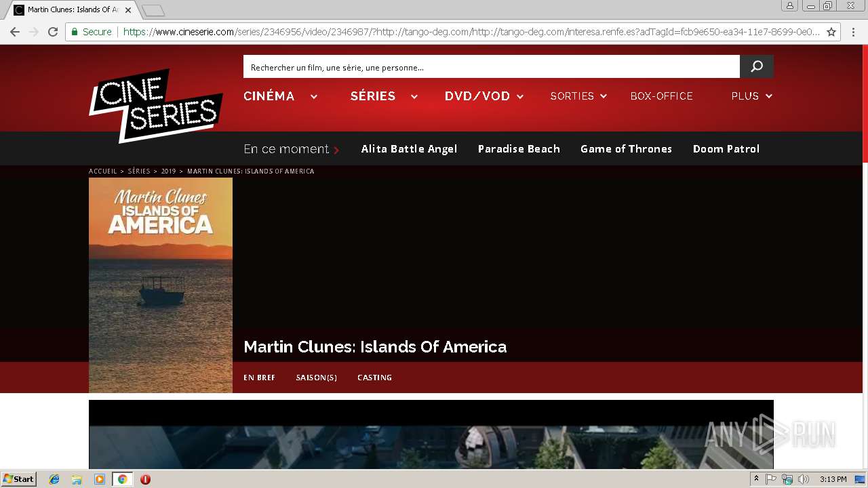Open a new browser tab
The image size is (868, 488).
tap(153, 10)
